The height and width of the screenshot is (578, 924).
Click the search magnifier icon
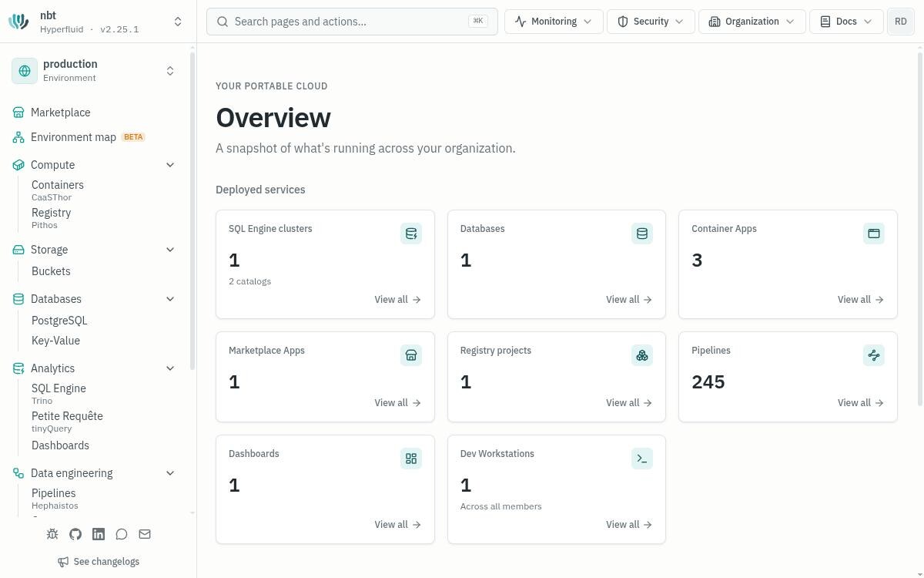coord(223,22)
